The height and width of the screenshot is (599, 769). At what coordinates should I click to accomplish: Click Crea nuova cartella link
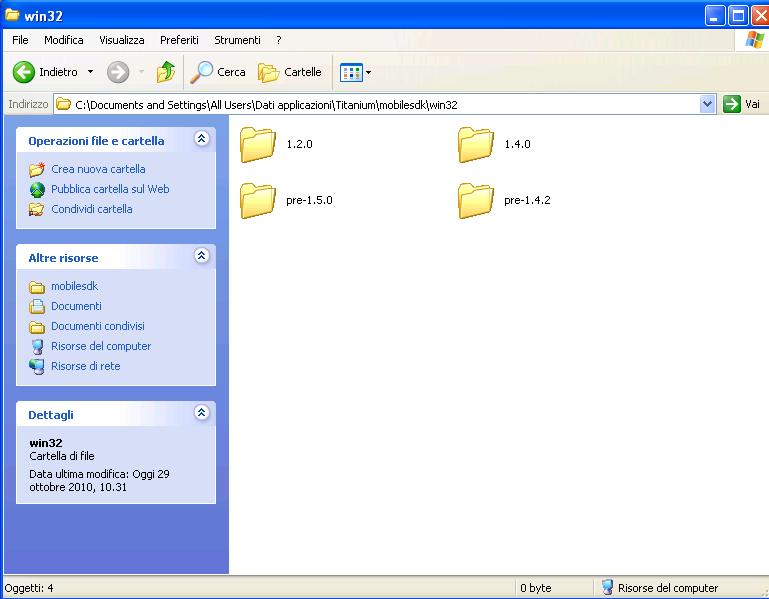(98, 169)
